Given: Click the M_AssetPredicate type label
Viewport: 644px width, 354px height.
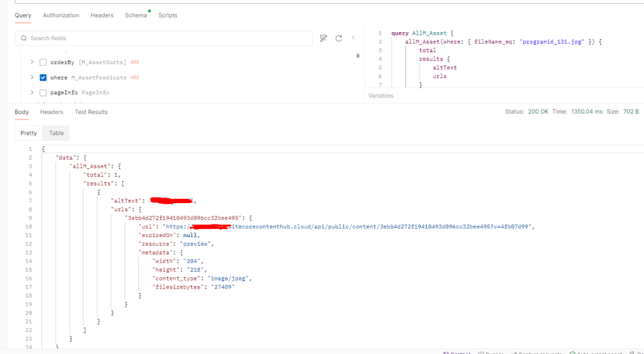Looking at the screenshot, I should pyautogui.click(x=99, y=77).
